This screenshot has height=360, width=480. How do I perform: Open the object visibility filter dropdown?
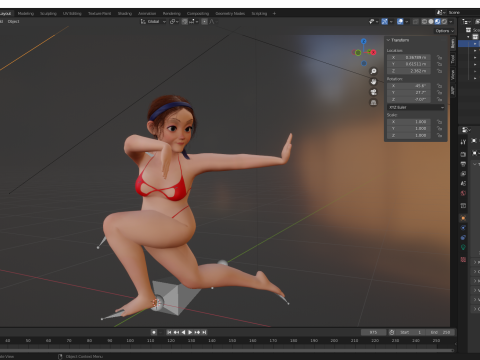tap(373, 22)
